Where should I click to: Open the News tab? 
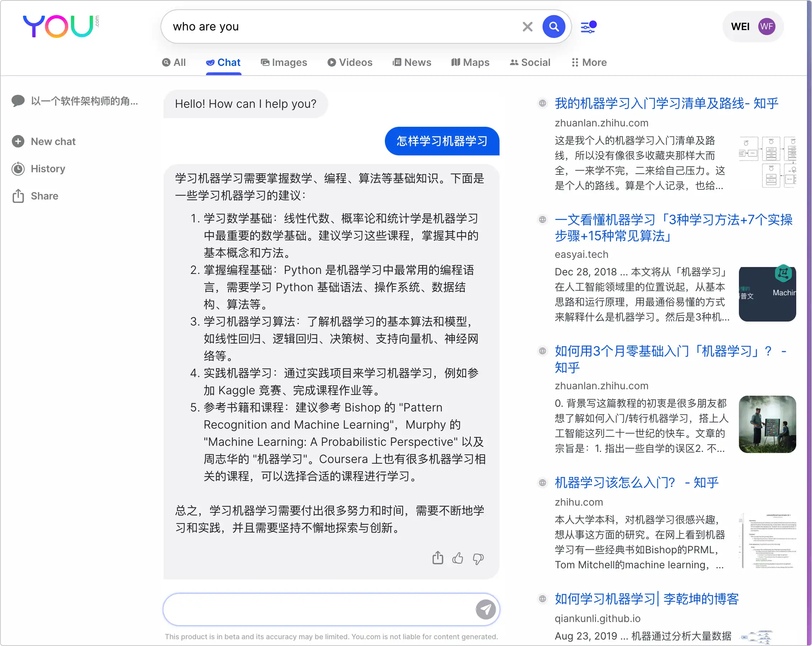412,63
